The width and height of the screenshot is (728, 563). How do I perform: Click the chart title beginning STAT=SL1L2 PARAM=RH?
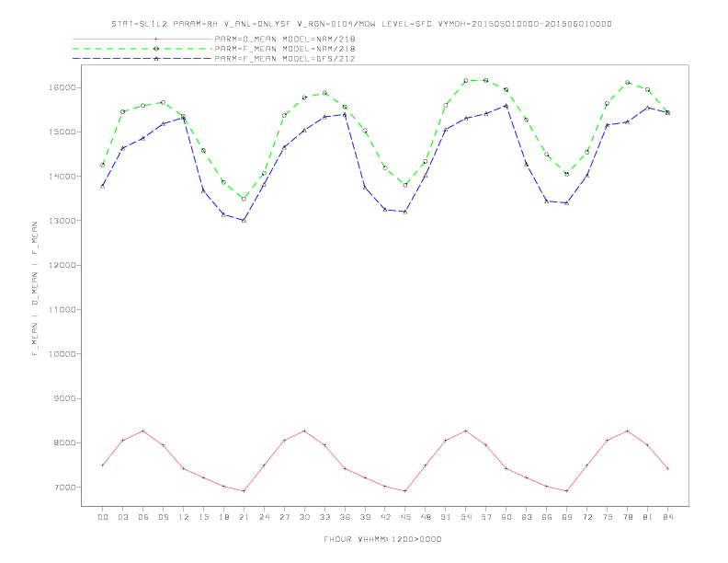tap(361, 24)
